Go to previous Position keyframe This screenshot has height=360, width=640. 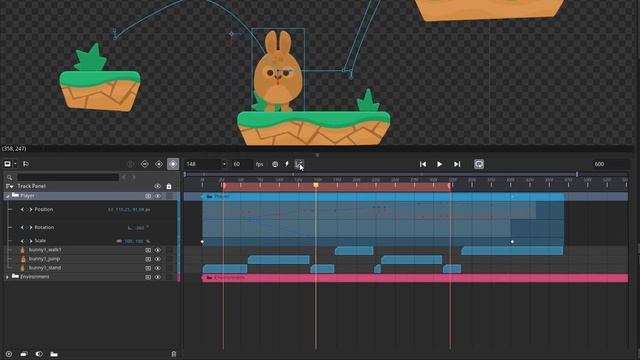coord(22,209)
